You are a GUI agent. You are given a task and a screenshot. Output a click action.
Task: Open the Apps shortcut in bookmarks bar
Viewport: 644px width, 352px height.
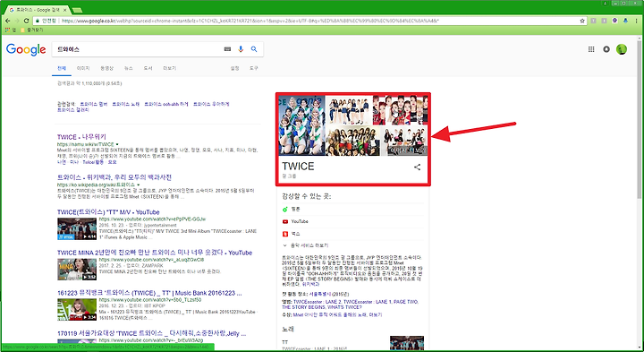(x=10, y=30)
